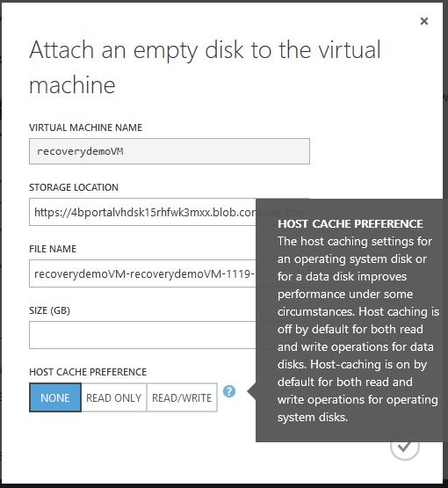448x488 pixels.
Task: Focus the File Name text field
Action: coord(142,273)
